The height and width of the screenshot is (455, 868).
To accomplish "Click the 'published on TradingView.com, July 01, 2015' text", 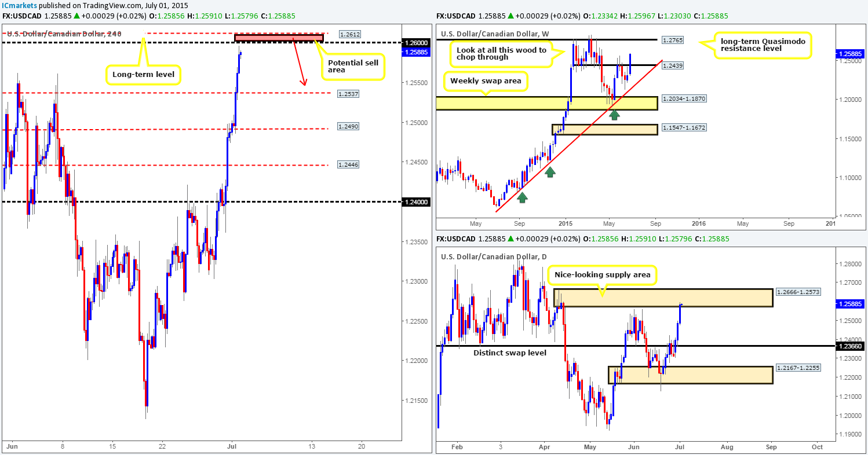I will click(x=114, y=5).
